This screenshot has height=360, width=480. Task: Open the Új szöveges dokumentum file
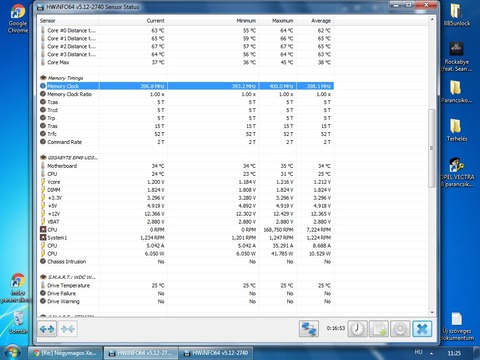tap(457, 327)
